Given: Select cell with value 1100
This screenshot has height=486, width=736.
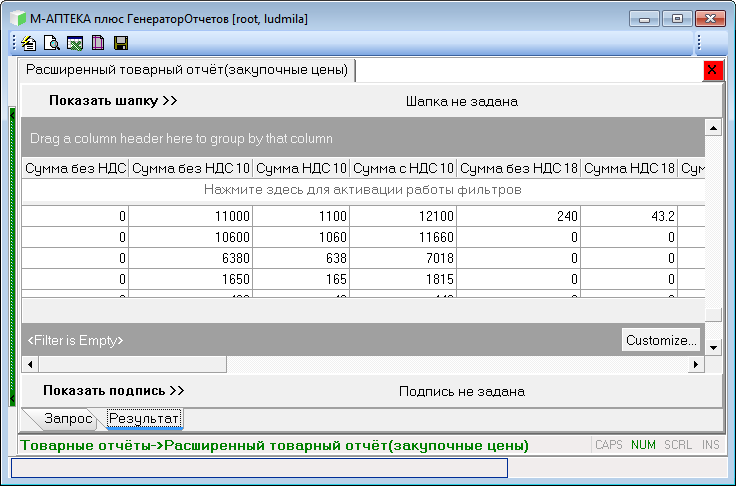Looking at the screenshot, I should click(x=301, y=216).
